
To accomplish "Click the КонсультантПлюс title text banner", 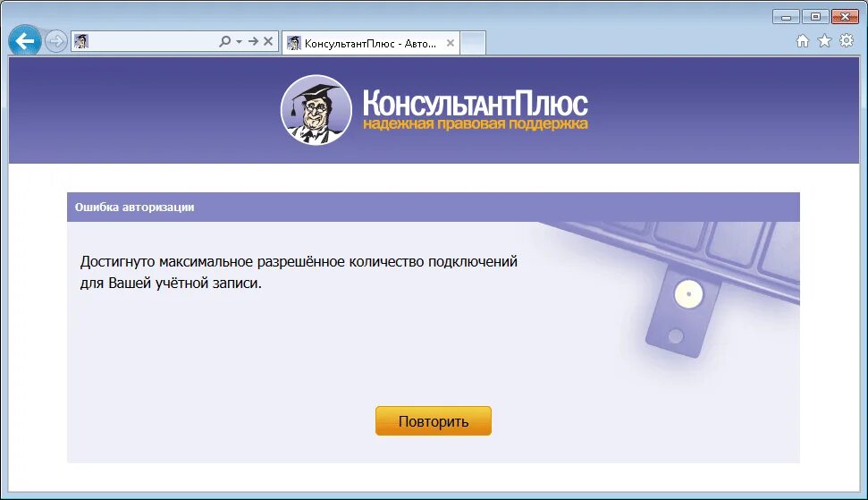I will pyautogui.click(x=475, y=104).
